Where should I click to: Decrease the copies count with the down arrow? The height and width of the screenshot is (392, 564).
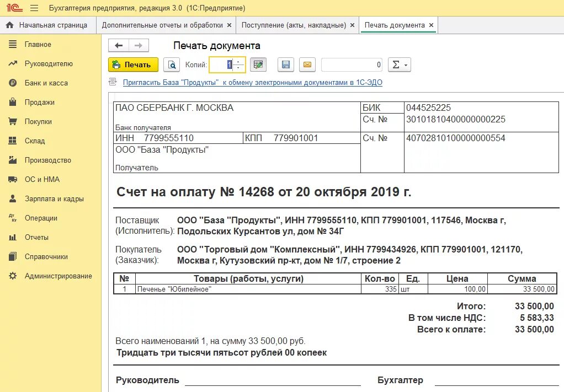tap(238, 68)
